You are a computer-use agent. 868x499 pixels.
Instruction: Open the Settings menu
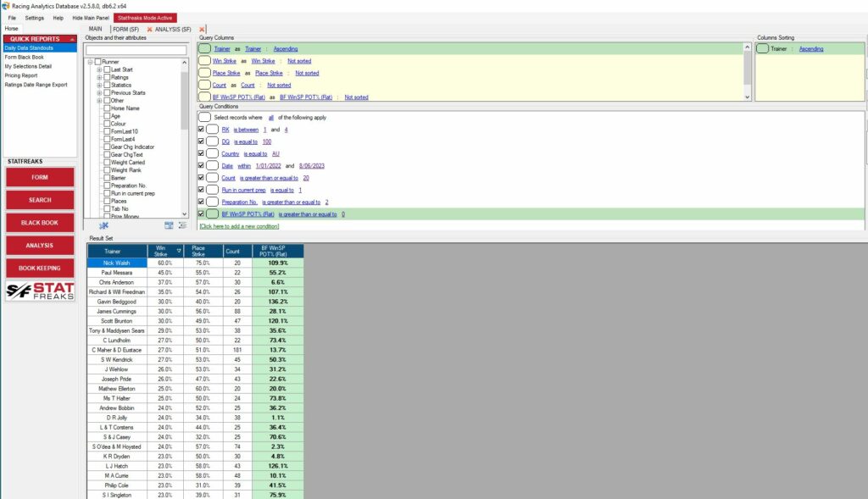point(34,18)
